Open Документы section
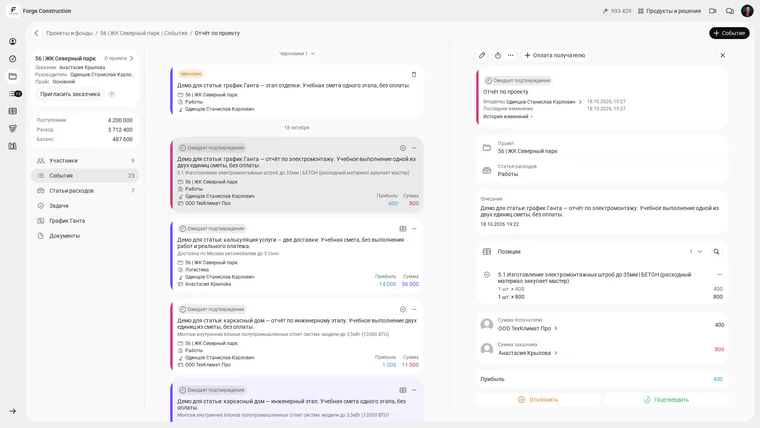 click(85, 236)
